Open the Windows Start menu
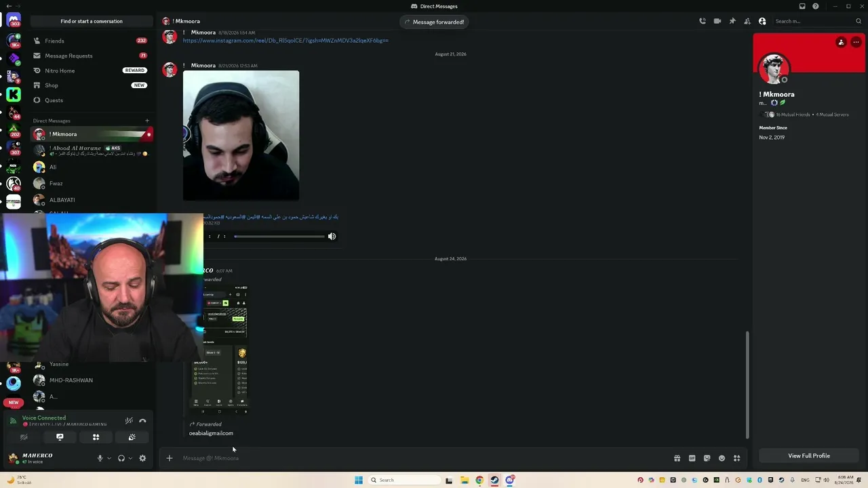Image resolution: width=868 pixels, height=488 pixels. 359,480
